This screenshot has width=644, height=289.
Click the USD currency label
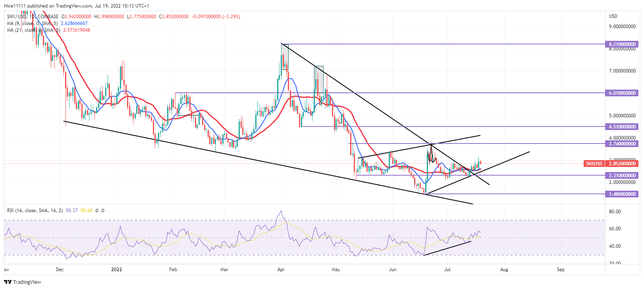tap(613, 16)
